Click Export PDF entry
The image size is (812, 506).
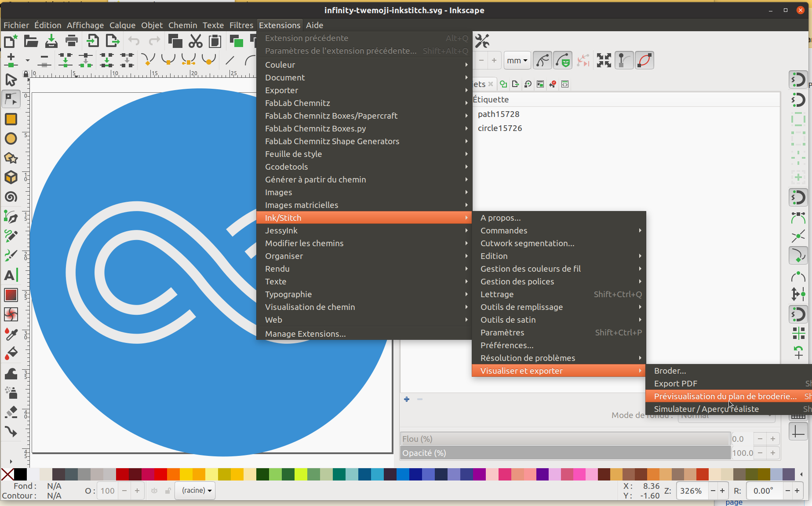click(728, 383)
